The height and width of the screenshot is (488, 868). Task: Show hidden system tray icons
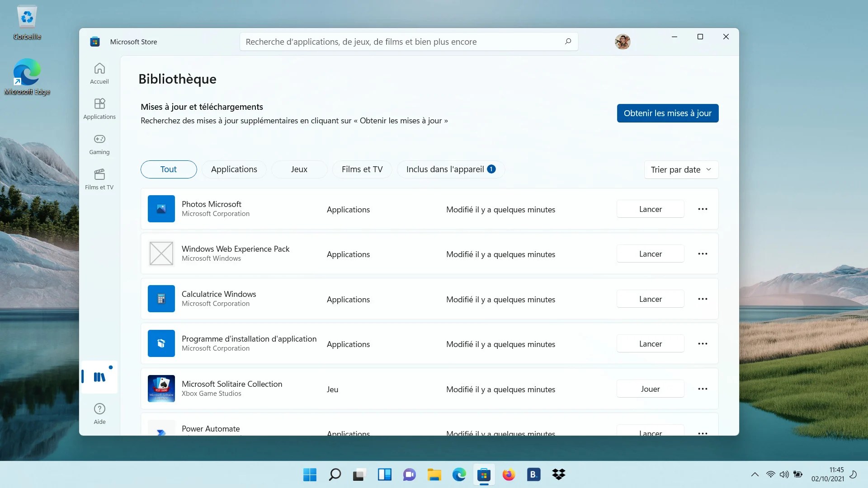tap(755, 474)
